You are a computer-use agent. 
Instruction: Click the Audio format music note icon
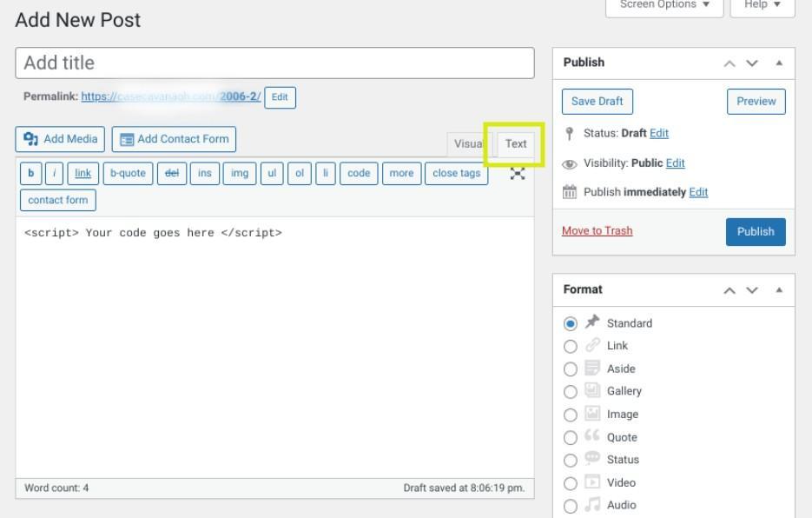[x=592, y=504]
